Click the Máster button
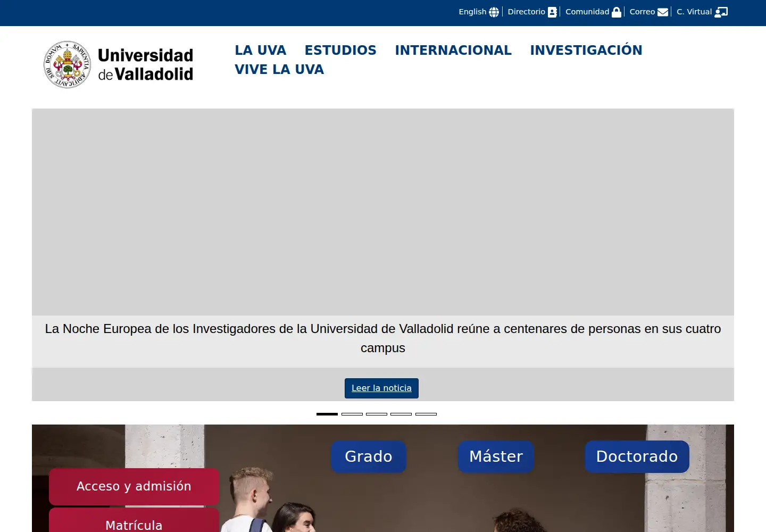The height and width of the screenshot is (532, 766). (x=496, y=456)
